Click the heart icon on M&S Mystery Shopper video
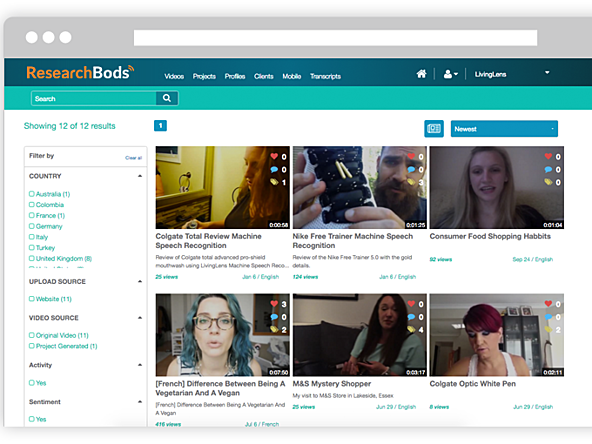This screenshot has height=444, width=592. pyautogui.click(x=411, y=304)
